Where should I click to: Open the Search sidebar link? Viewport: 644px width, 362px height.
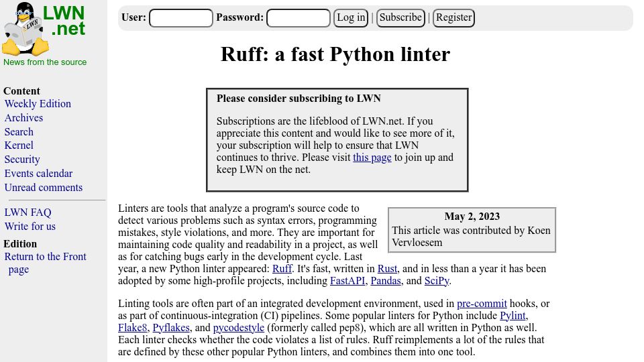click(x=19, y=132)
